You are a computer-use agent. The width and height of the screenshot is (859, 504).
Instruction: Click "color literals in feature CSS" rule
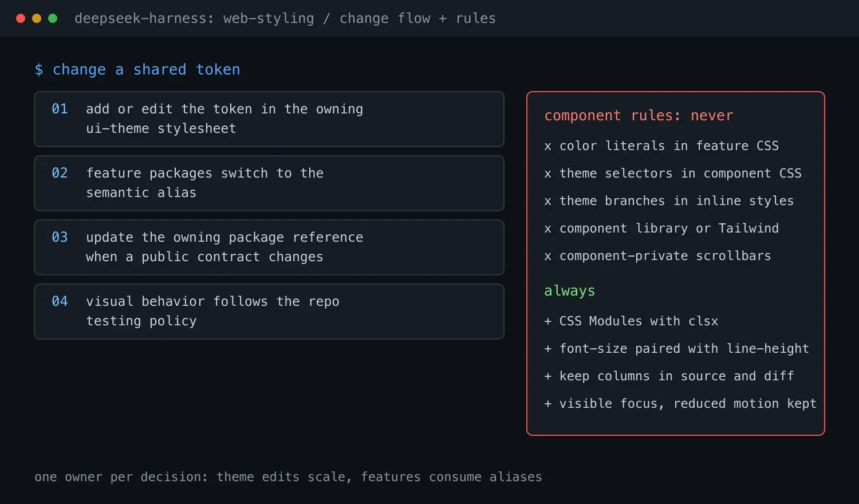(x=661, y=146)
